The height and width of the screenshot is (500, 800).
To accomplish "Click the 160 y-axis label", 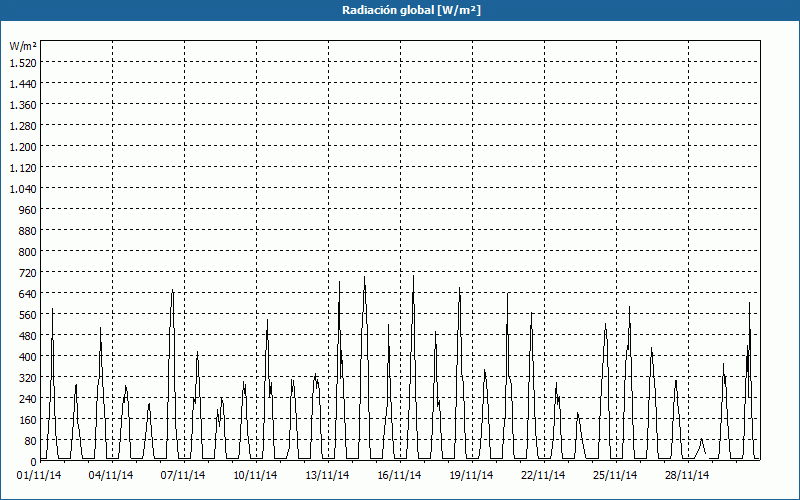I will pyautogui.click(x=28, y=420).
